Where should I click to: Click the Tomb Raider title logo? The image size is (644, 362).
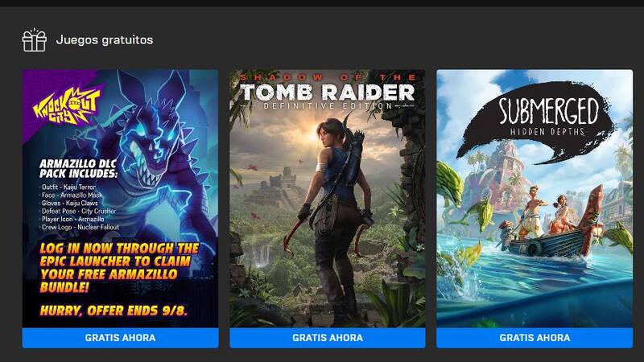328,93
